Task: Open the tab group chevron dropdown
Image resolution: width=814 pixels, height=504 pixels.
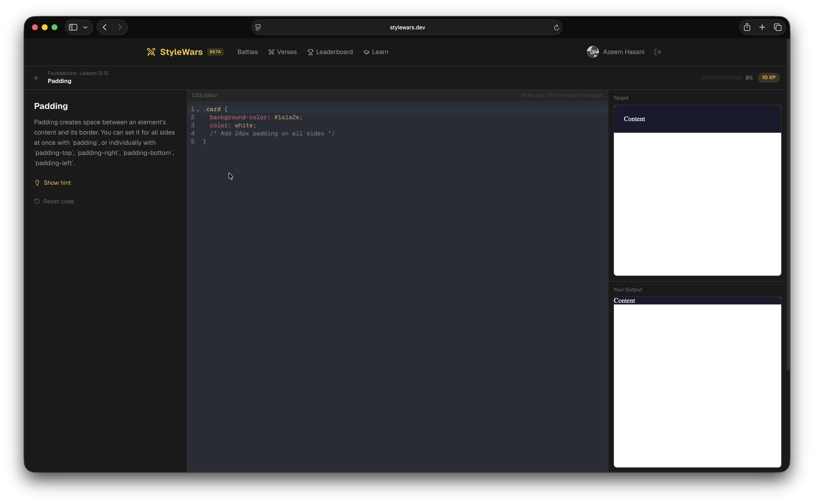Action: [x=85, y=27]
